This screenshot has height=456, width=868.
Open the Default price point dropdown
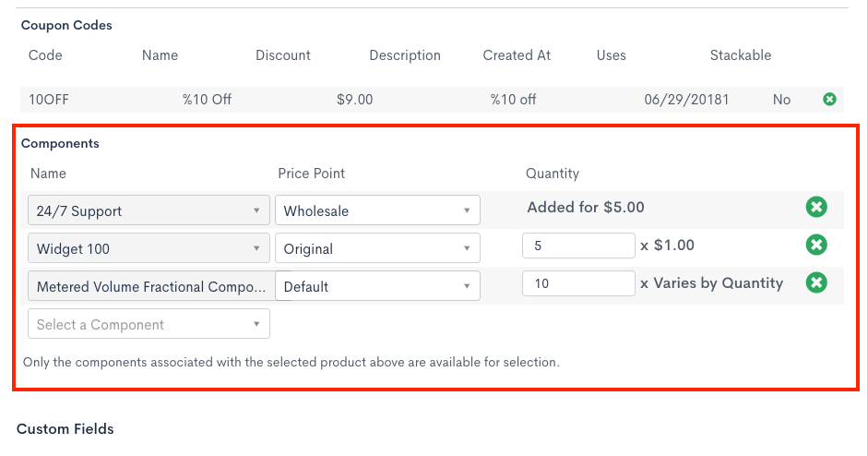point(377,286)
